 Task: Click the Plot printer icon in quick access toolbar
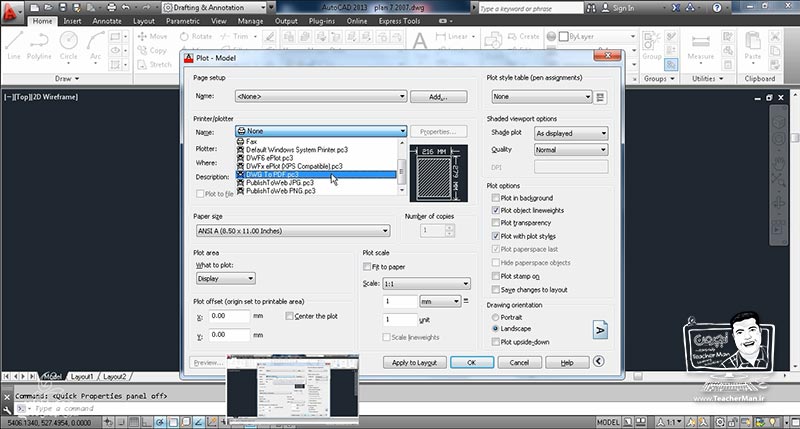point(111,8)
